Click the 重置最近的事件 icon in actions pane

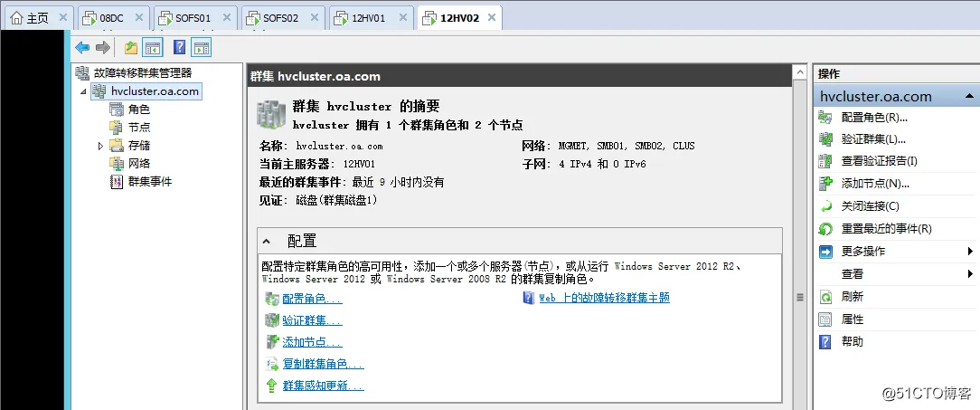(825, 229)
